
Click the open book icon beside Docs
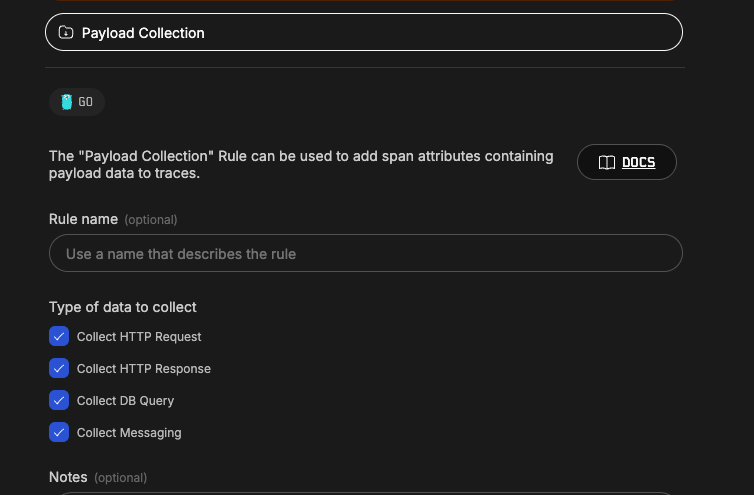[607, 163]
